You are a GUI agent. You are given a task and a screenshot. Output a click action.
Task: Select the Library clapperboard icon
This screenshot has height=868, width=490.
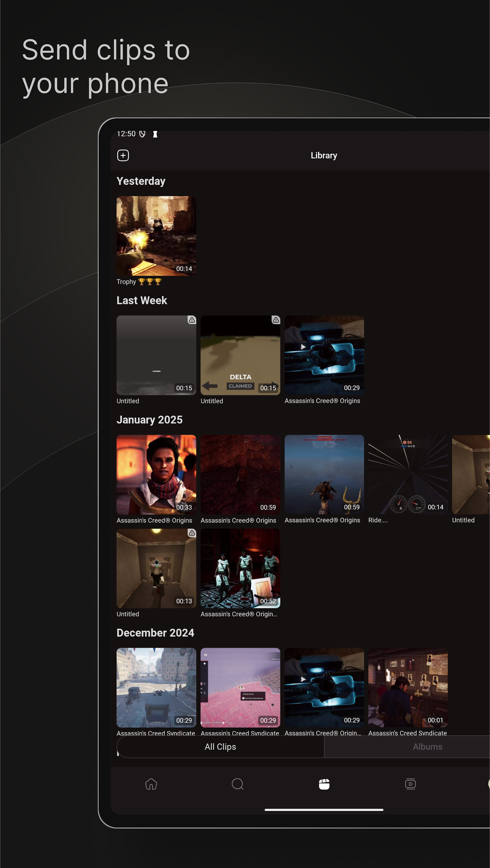pos(324,784)
